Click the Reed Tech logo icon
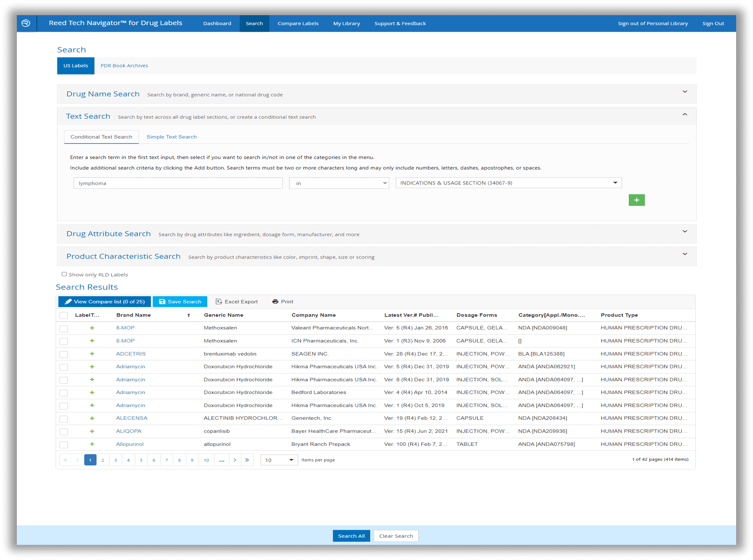The width and height of the screenshot is (753, 560). 26,23
